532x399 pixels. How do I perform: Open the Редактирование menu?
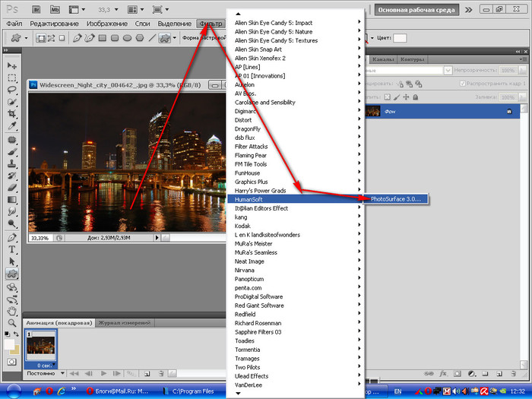[x=54, y=24]
